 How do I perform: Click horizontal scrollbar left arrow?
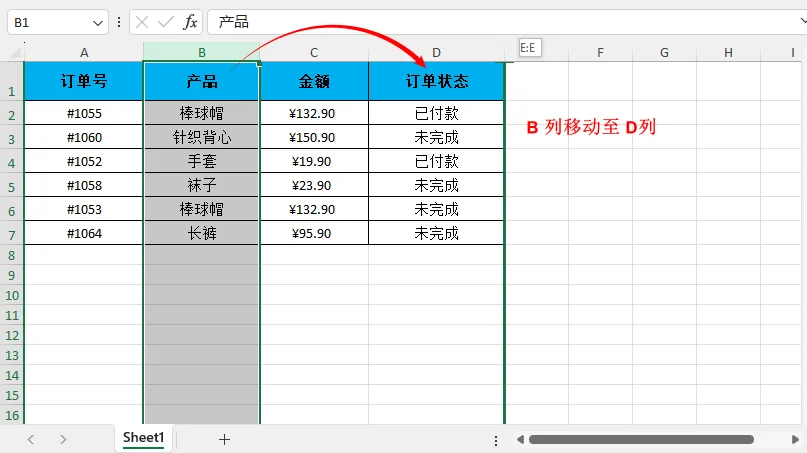[520, 440]
